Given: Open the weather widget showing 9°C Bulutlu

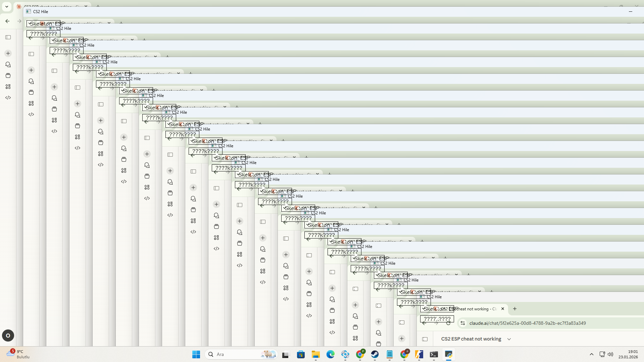Looking at the screenshot, I should [x=18, y=354].
